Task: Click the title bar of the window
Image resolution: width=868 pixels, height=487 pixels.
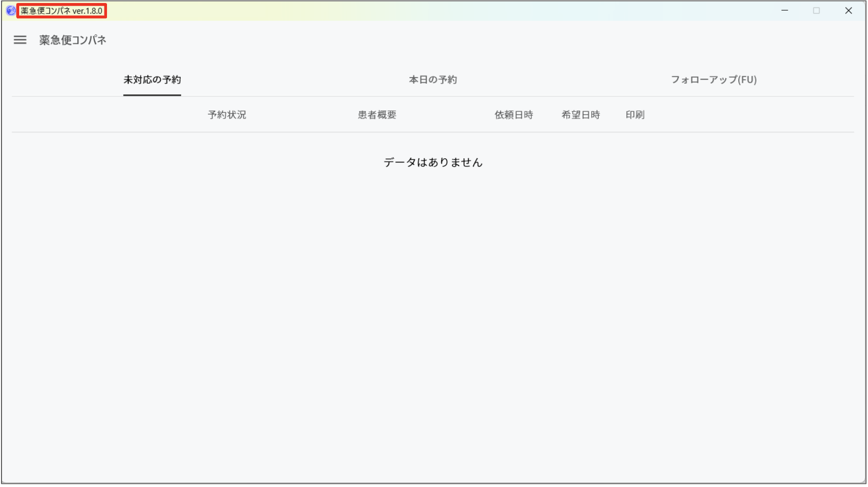Action: pyautogui.click(x=404, y=10)
